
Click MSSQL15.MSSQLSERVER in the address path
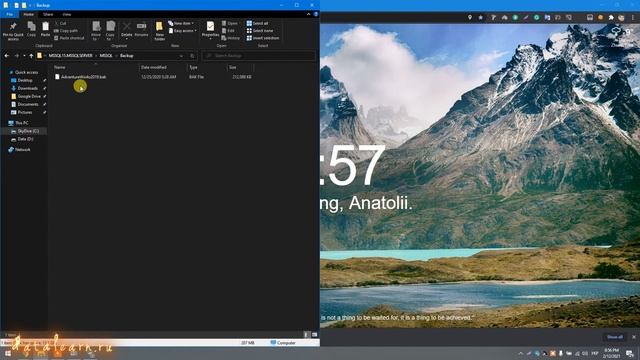tap(71, 56)
